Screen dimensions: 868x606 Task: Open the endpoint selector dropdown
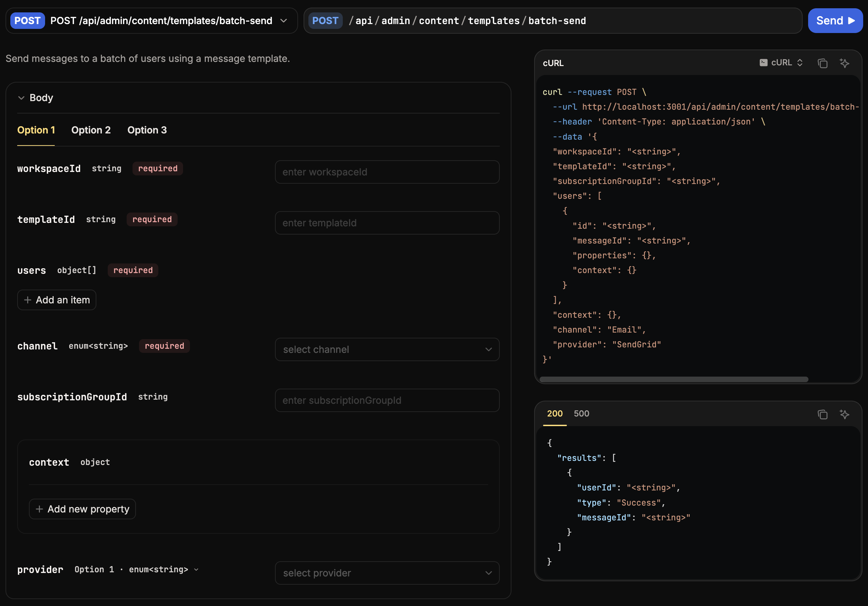tap(284, 20)
